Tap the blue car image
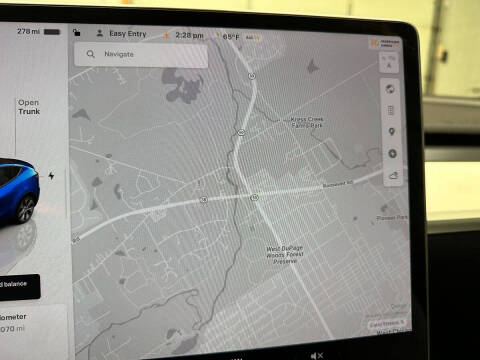This screenshot has width=480, height=360. 19,192
